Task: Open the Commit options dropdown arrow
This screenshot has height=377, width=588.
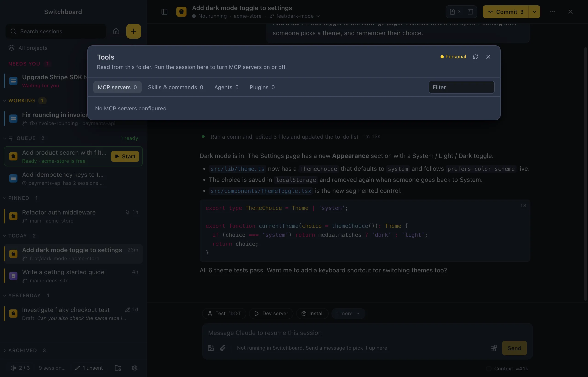Action: (x=534, y=12)
